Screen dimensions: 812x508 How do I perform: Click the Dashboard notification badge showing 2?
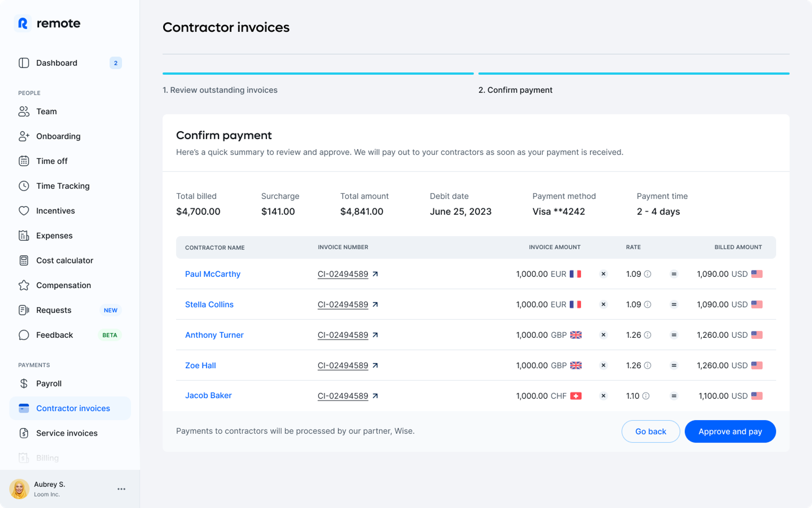[115, 63]
